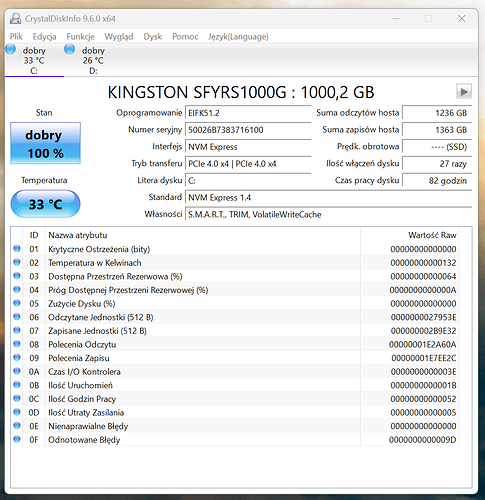Select row Krytyczne Ostrzeżenia (bity)
Image resolution: width=485 pixels, height=500 pixels.
235,249
